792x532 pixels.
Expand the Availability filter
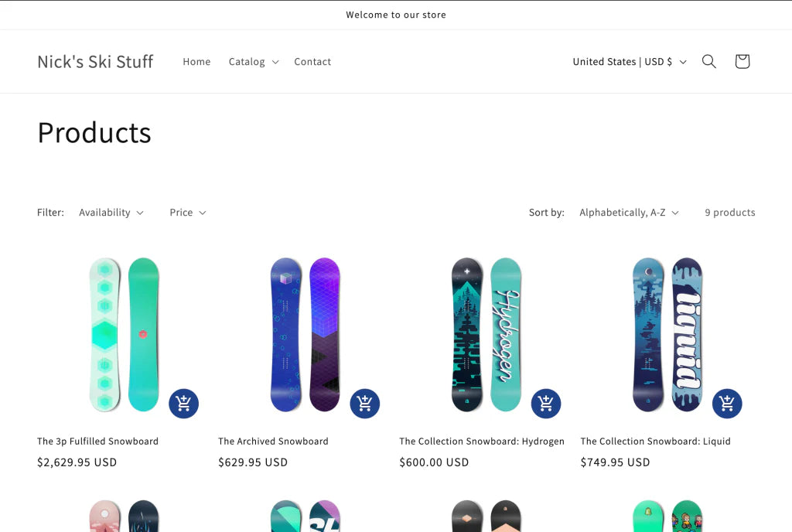[111, 213]
